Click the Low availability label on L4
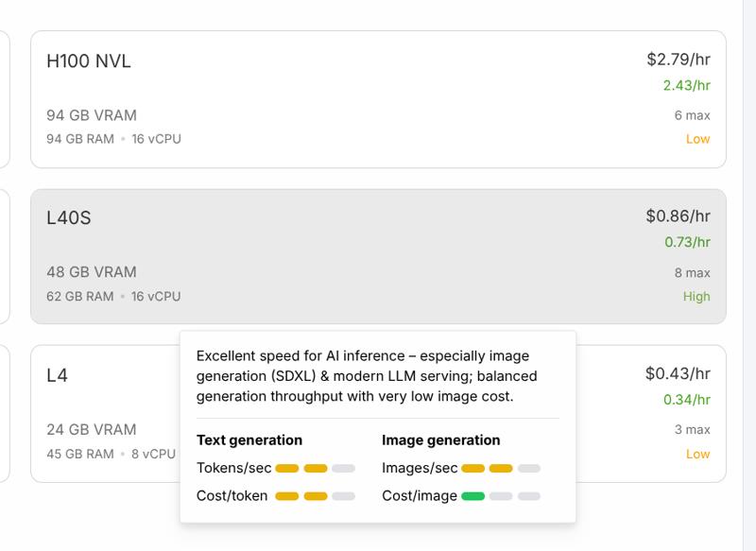Image resolution: width=756 pixels, height=551 pixels. [x=697, y=454]
